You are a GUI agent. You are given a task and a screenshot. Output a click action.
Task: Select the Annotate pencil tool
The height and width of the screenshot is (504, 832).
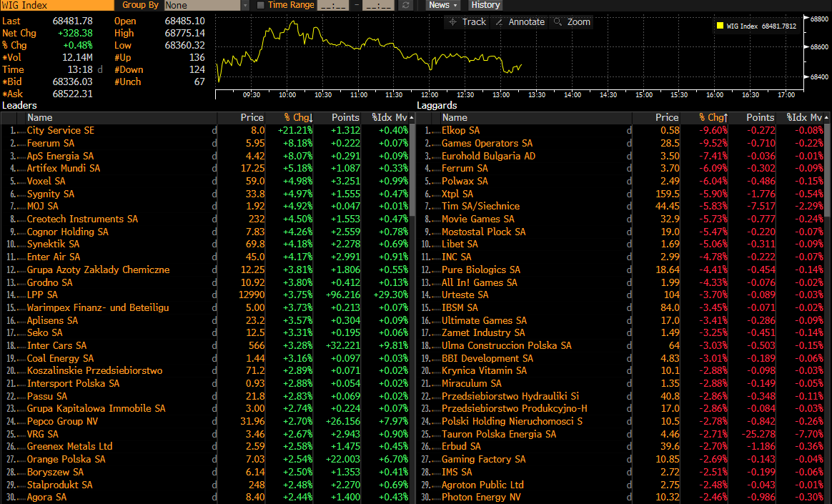tap(520, 22)
